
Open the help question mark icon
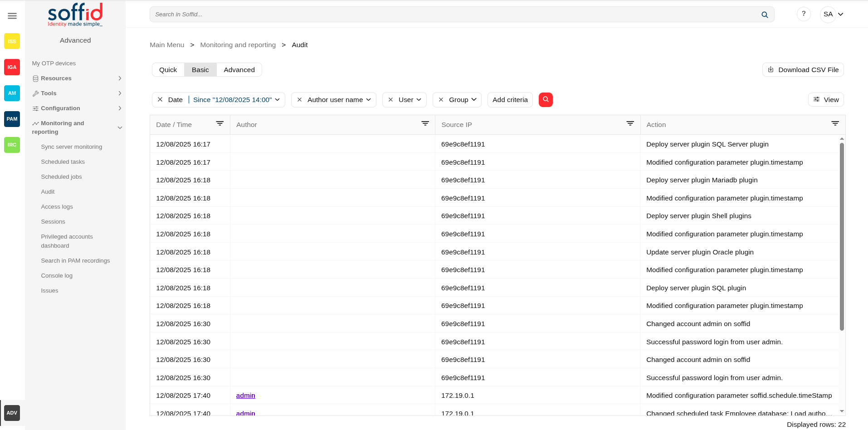tap(804, 14)
